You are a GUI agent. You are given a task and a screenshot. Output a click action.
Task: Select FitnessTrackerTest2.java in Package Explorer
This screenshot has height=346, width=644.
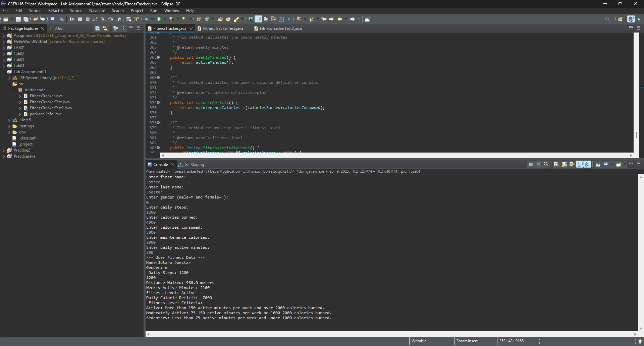51,108
